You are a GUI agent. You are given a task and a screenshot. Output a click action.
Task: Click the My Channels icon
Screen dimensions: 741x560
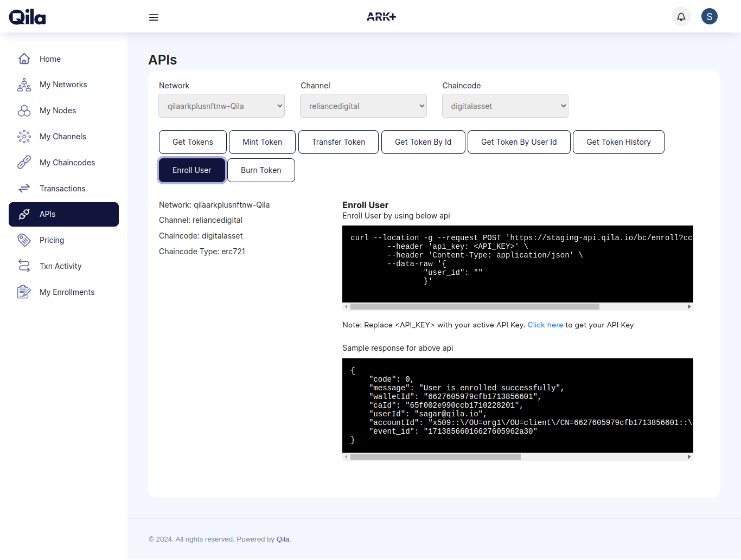(24, 137)
